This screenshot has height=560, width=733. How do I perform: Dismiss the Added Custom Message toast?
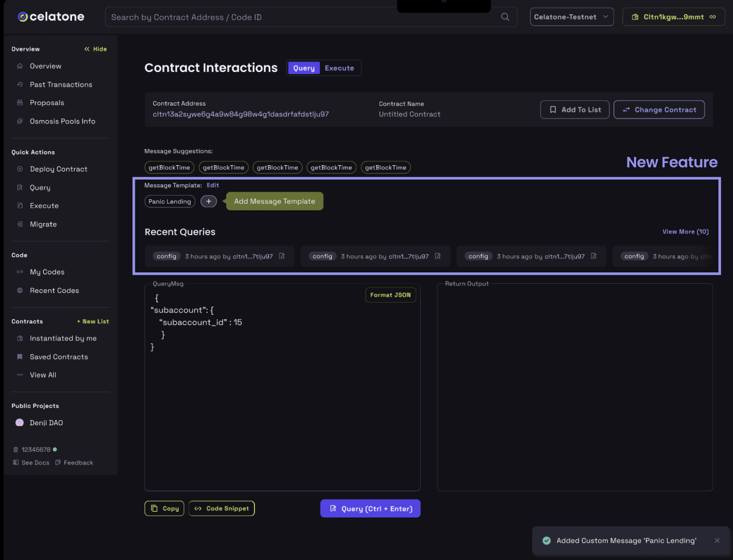[x=717, y=541]
